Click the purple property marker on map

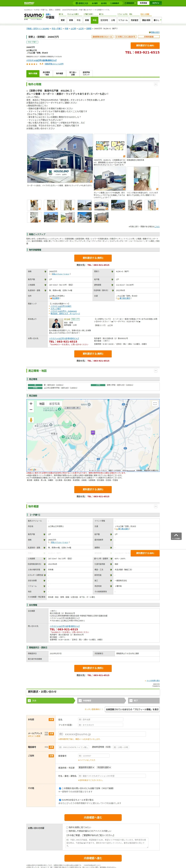pos(93,433)
